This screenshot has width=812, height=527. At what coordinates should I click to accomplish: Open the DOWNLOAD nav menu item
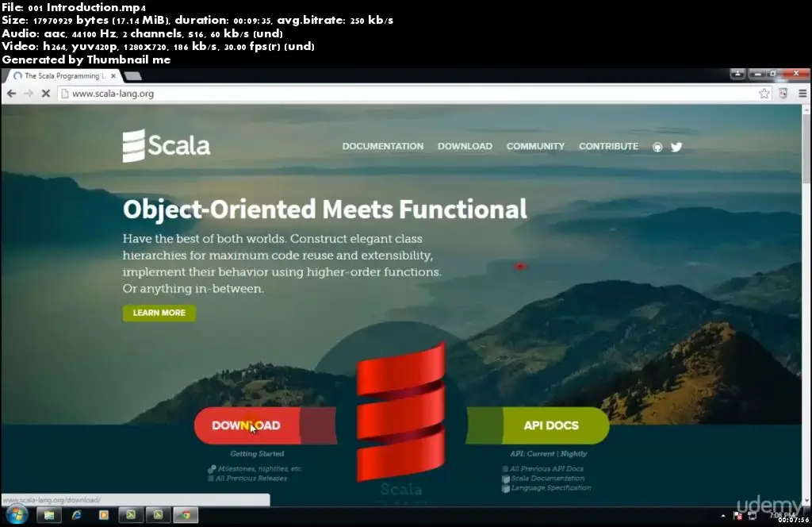[465, 146]
